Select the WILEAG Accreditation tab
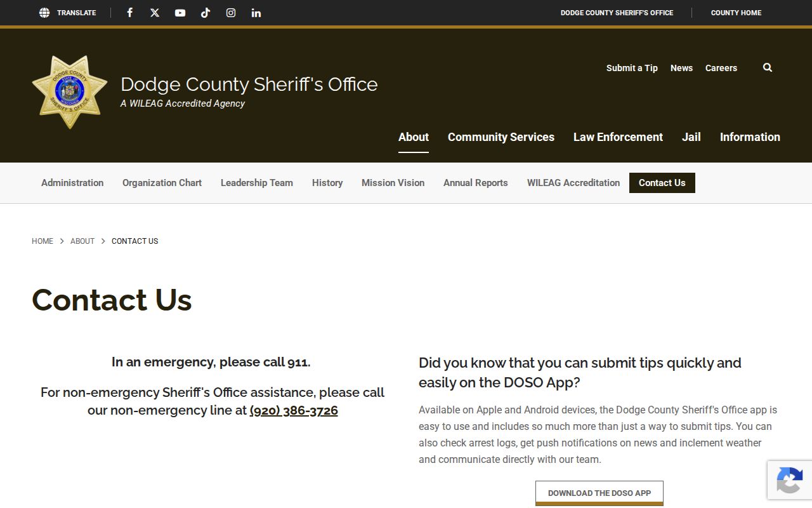The width and height of the screenshot is (812, 508). pyautogui.click(x=573, y=183)
